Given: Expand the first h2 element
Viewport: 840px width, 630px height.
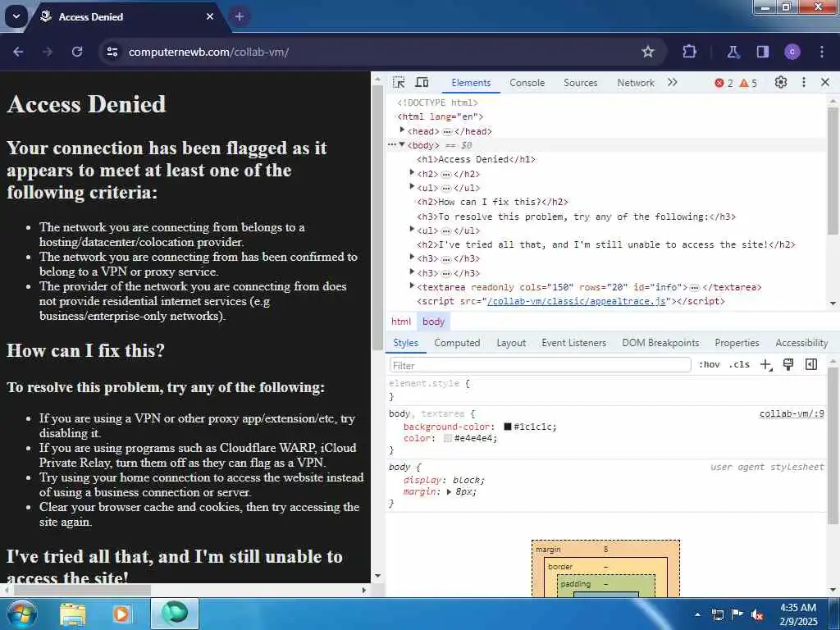Looking at the screenshot, I should 412,172.
